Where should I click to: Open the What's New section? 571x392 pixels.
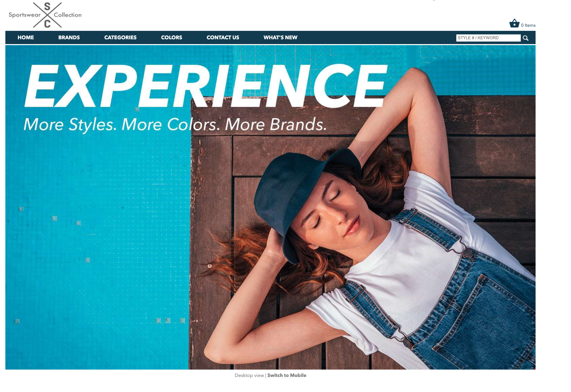(280, 37)
